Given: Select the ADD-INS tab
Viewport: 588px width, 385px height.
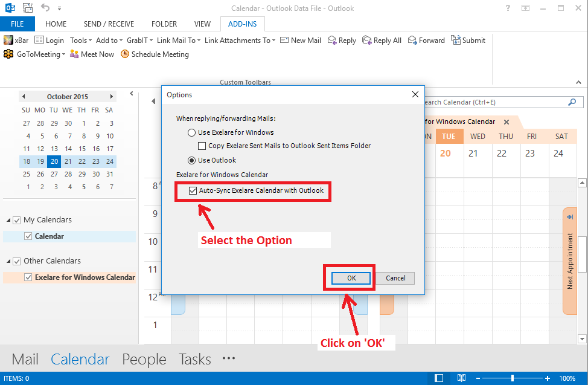Looking at the screenshot, I should [x=242, y=24].
